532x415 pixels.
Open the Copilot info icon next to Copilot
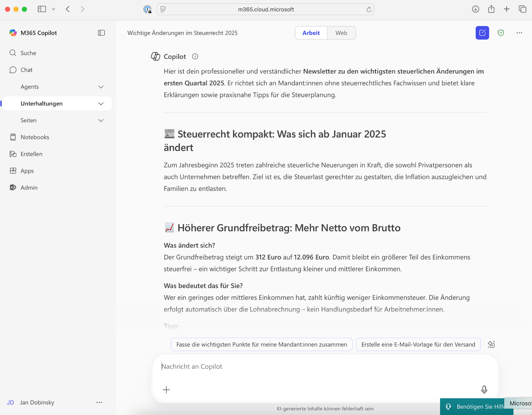[x=195, y=56]
